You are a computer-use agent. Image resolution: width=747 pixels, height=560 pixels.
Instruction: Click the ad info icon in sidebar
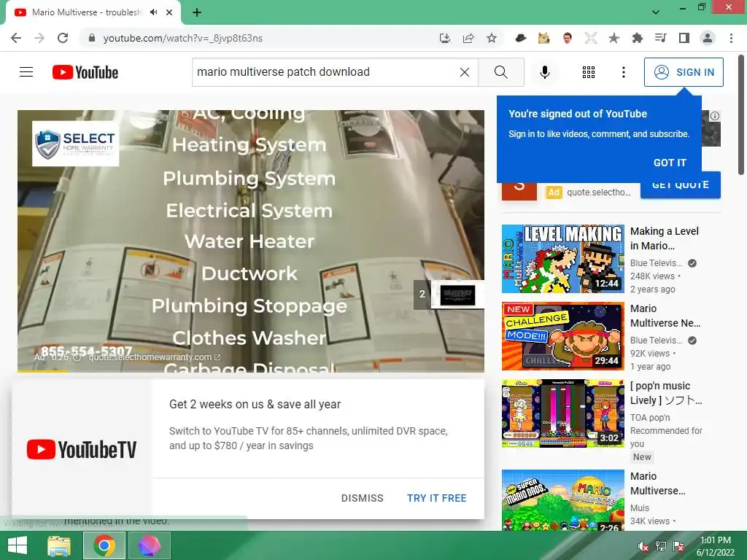(x=715, y=116)
